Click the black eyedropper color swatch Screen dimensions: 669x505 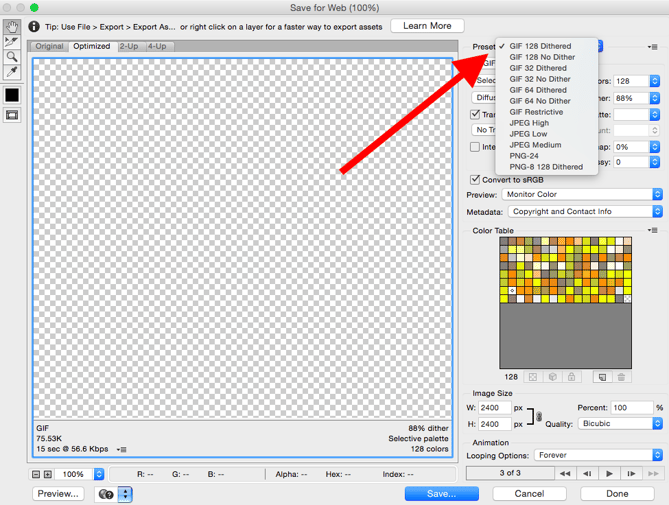pos(12,95)
